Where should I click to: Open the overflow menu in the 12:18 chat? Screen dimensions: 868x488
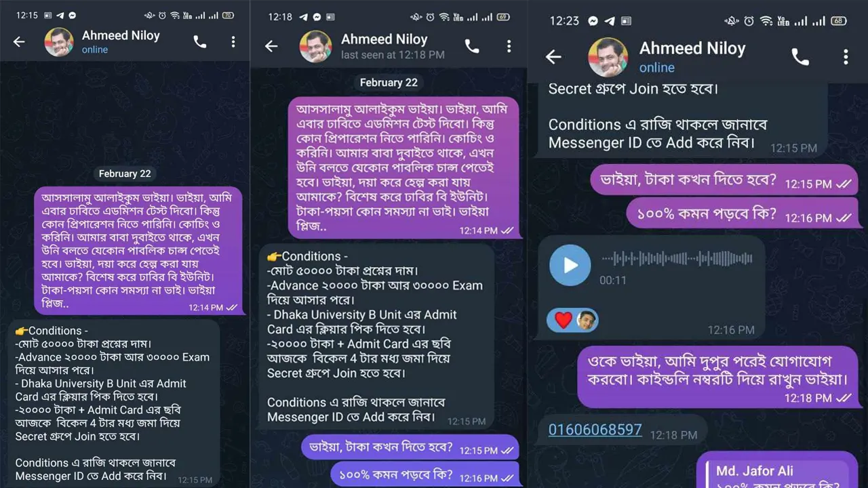(509, 46)
